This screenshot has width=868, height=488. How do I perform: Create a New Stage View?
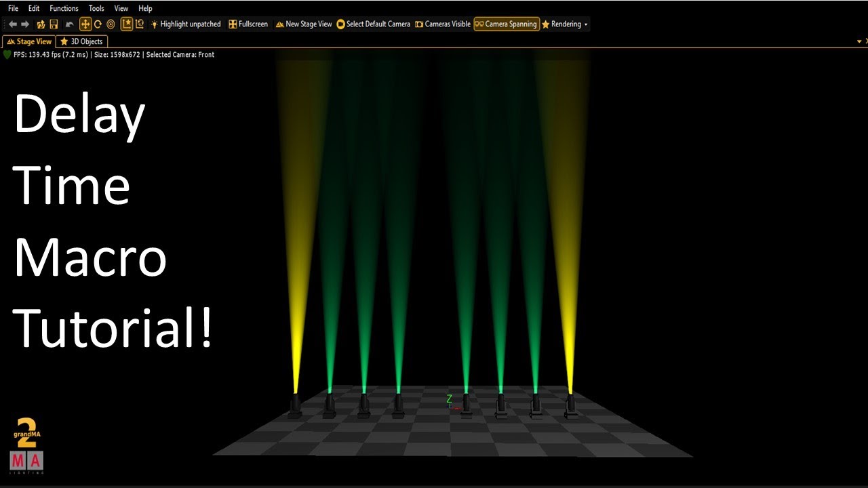click(x=303, y=24)
